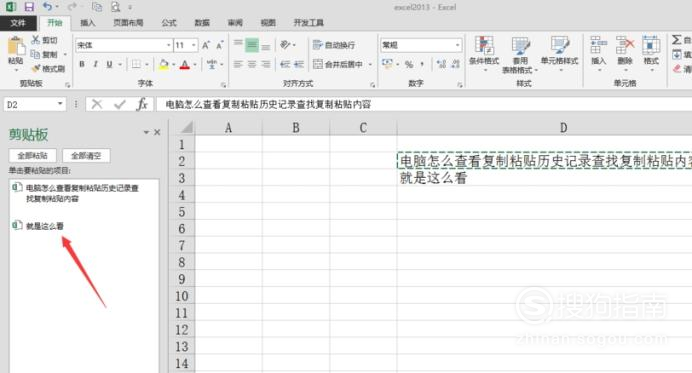Enable wrap text (自动换行)

334,45
